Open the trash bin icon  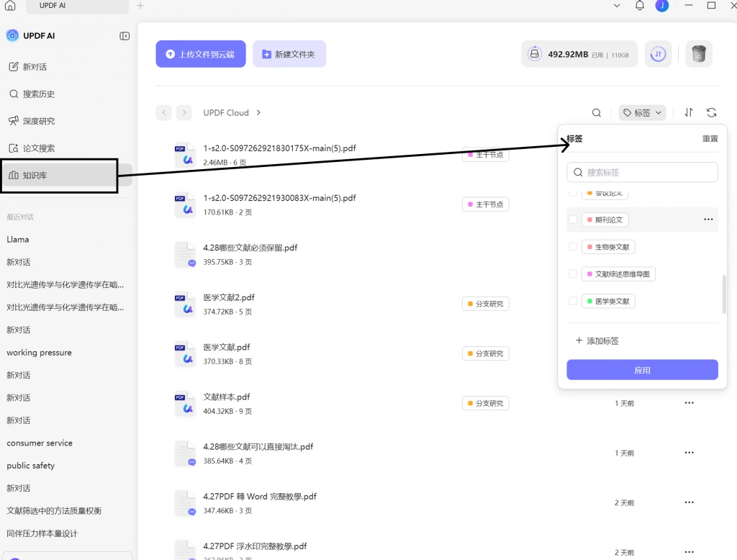698,54
